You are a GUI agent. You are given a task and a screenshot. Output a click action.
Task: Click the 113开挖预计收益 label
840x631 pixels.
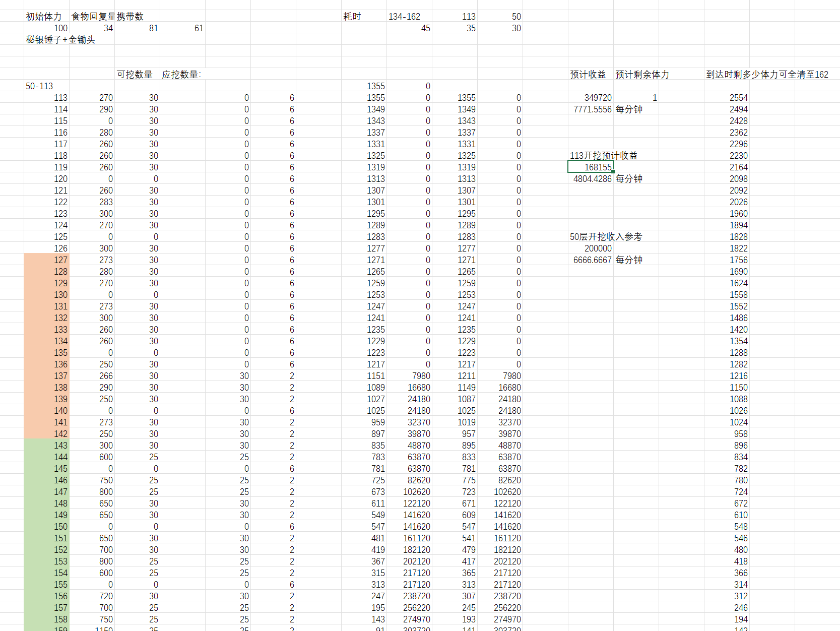[604, 155]
